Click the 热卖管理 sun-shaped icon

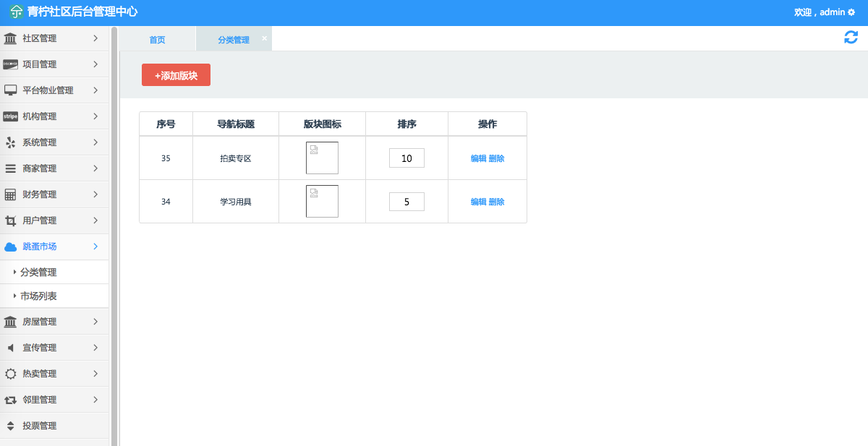click(10, 374)
